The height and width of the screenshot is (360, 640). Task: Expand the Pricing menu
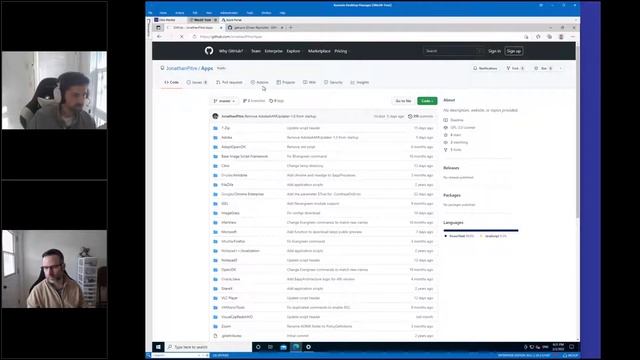click(341, 51)
